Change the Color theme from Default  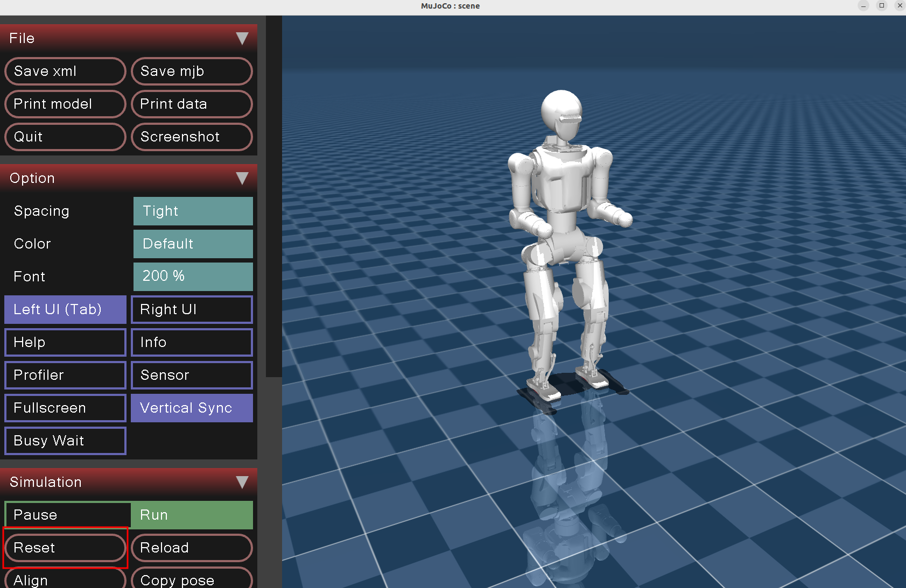(193, 244)
